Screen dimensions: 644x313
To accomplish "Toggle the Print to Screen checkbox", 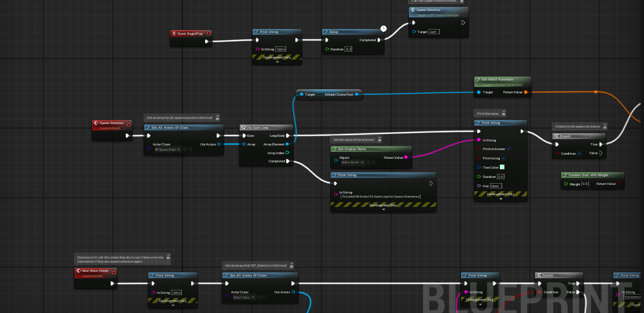I will [x=508, y=149].
